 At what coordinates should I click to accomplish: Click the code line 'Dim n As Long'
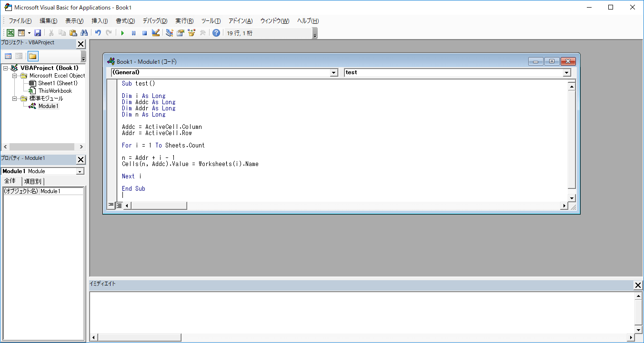click(x=144, y=115)
